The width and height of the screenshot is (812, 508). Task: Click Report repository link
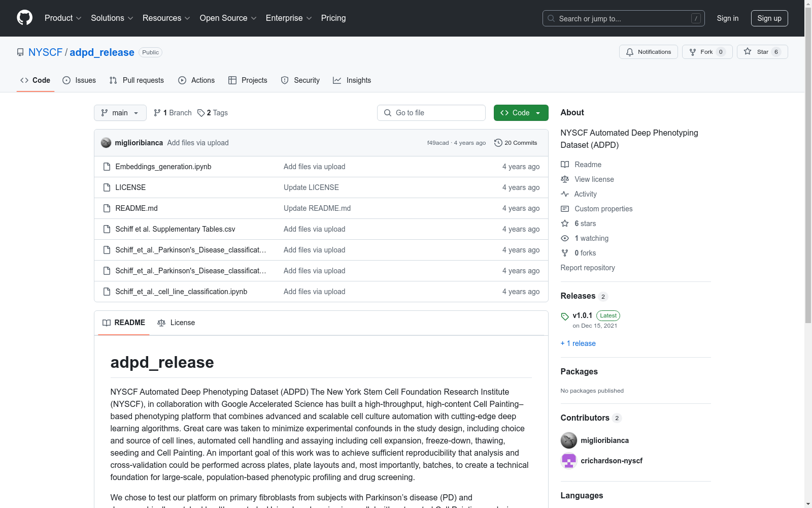(588, 268)
